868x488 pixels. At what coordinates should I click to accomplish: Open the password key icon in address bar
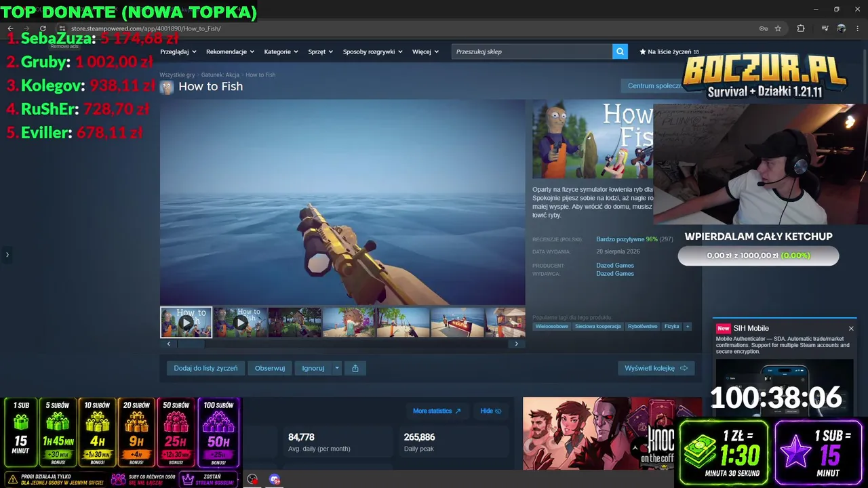[x=763, y=28]
